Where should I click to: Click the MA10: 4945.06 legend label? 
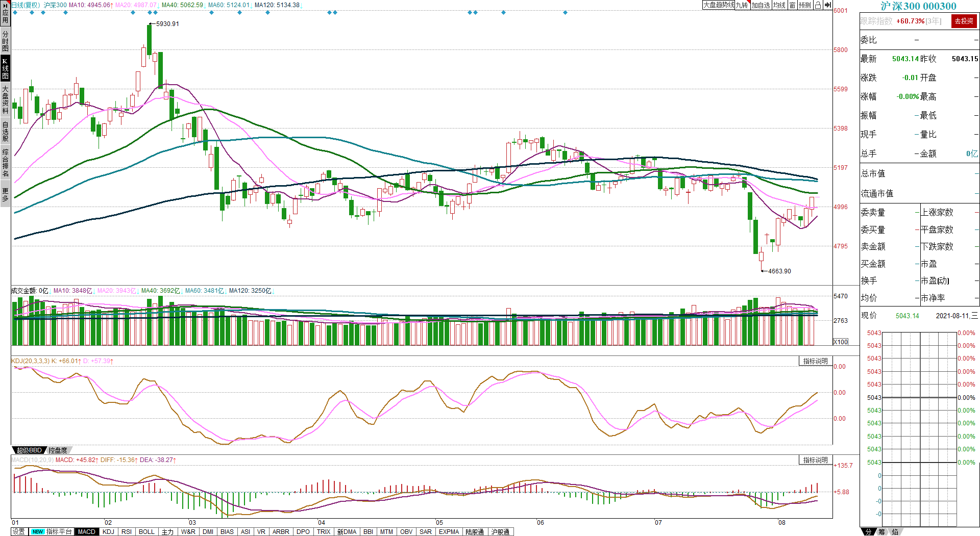pyautogui.click(x=91, y=5)
